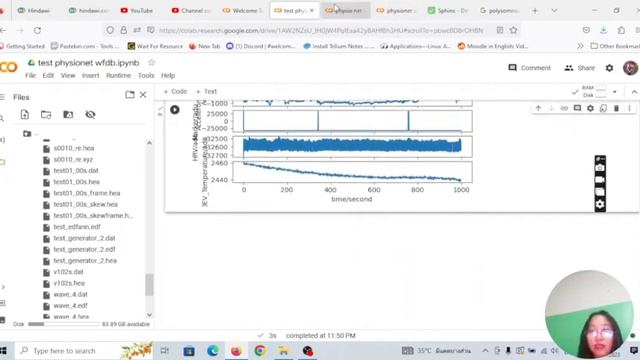Screen dimensions: 640x360
Task: Toggle showing hidden files in Files panel
Action: click(90, 115)
